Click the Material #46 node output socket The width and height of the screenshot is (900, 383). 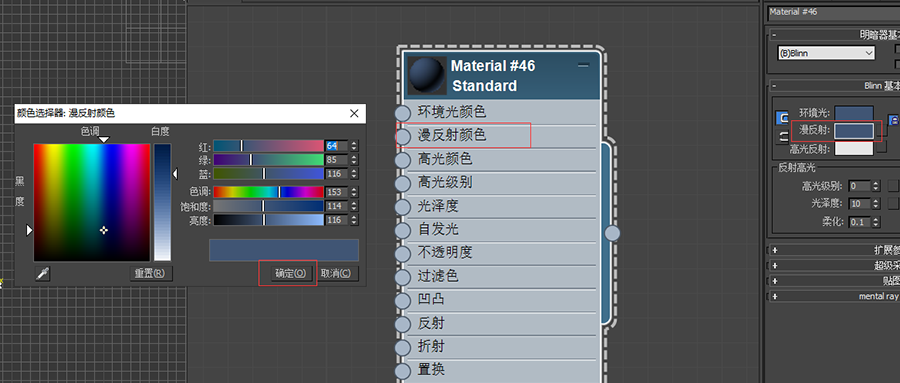point(613,233)
